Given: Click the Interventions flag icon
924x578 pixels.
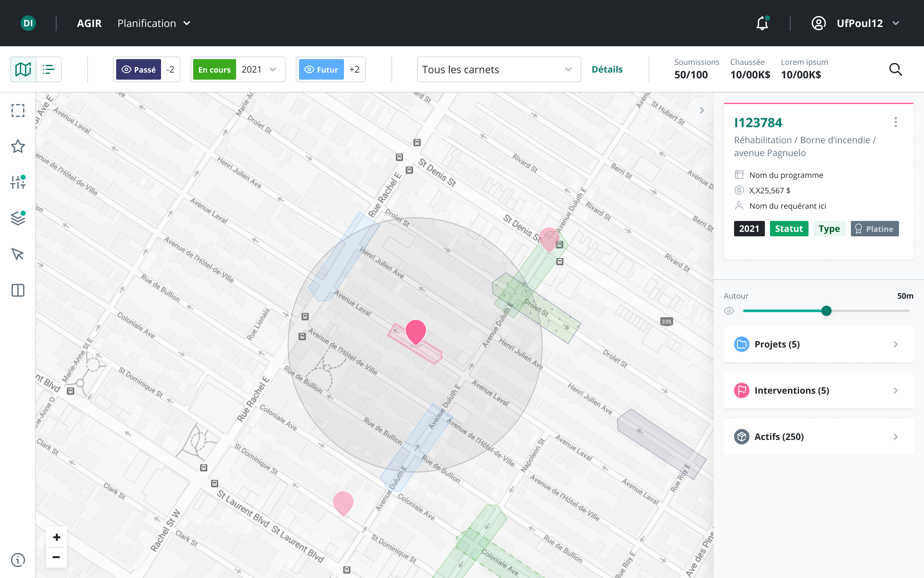Looking at the screenshot, I should tap(741, 390).
